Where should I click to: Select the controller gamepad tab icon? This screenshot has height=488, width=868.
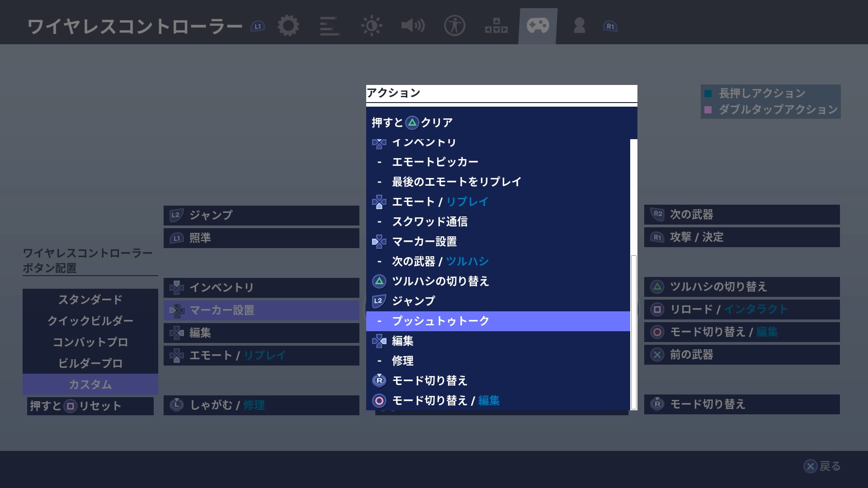click(x=538, y=26)
